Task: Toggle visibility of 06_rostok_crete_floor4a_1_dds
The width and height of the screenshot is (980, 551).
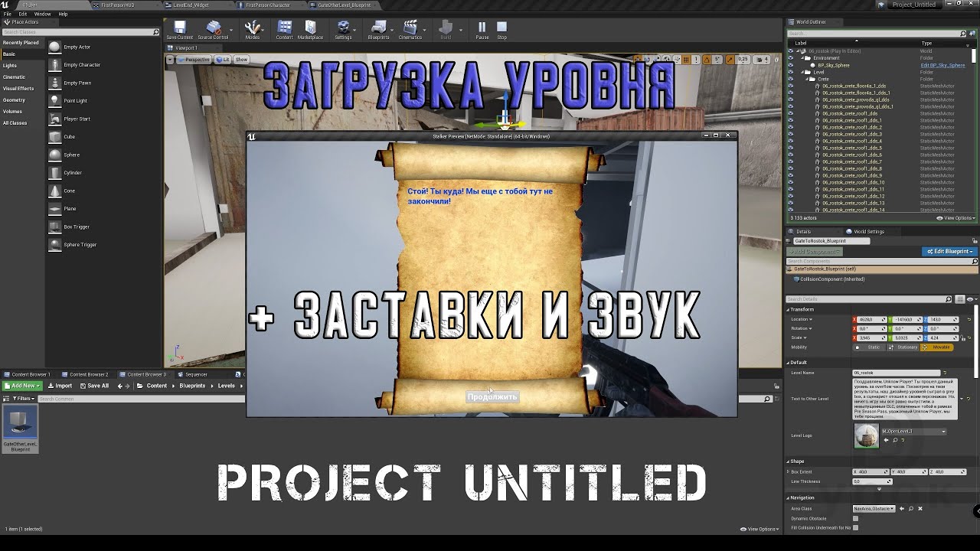Action: pyautogui.click(x=791, y=86)
